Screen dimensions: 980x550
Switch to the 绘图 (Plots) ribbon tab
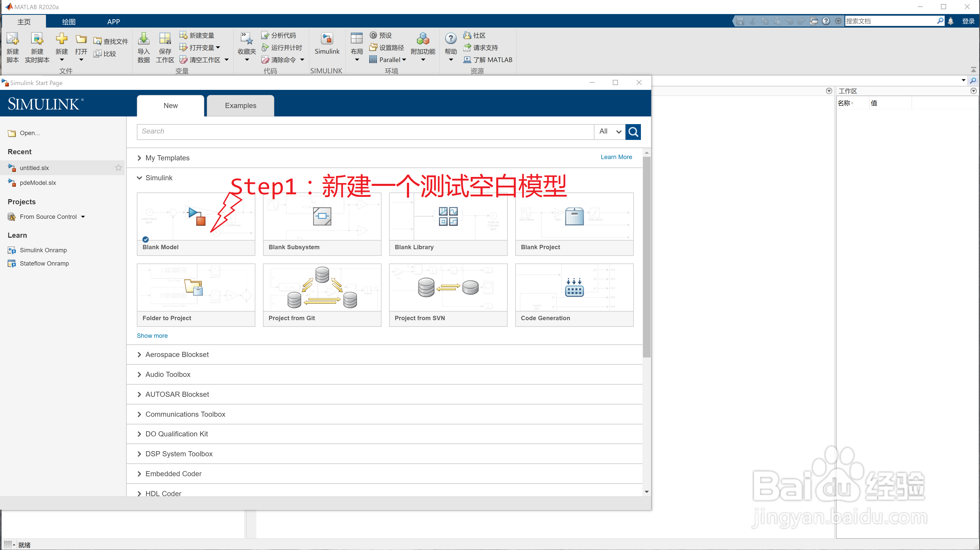pos(69,22)
